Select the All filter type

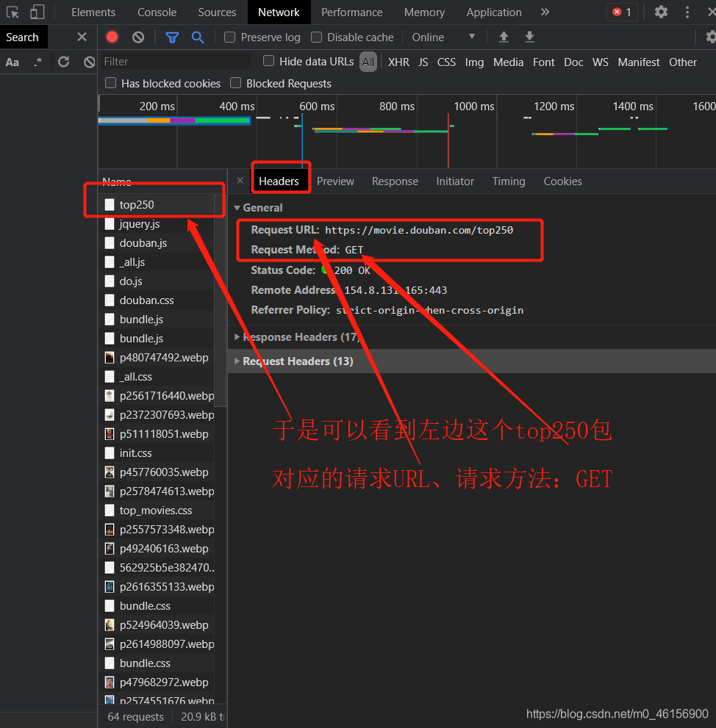[x=368, y=62]
